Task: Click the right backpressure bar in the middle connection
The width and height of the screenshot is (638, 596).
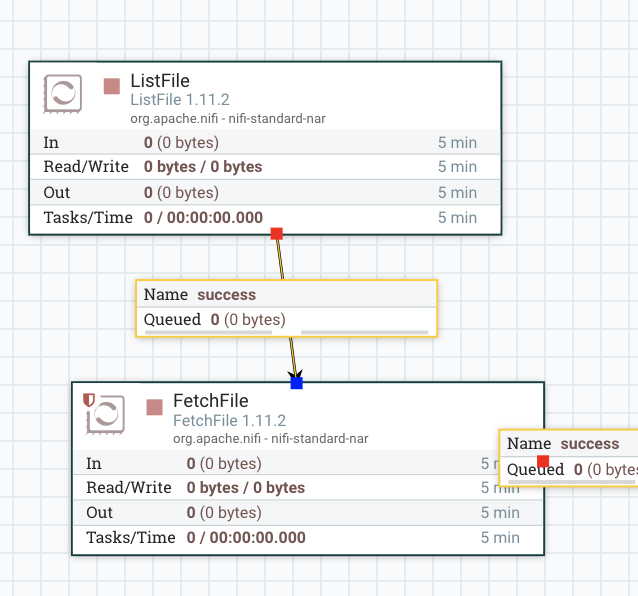Action: tap(364, 331)
